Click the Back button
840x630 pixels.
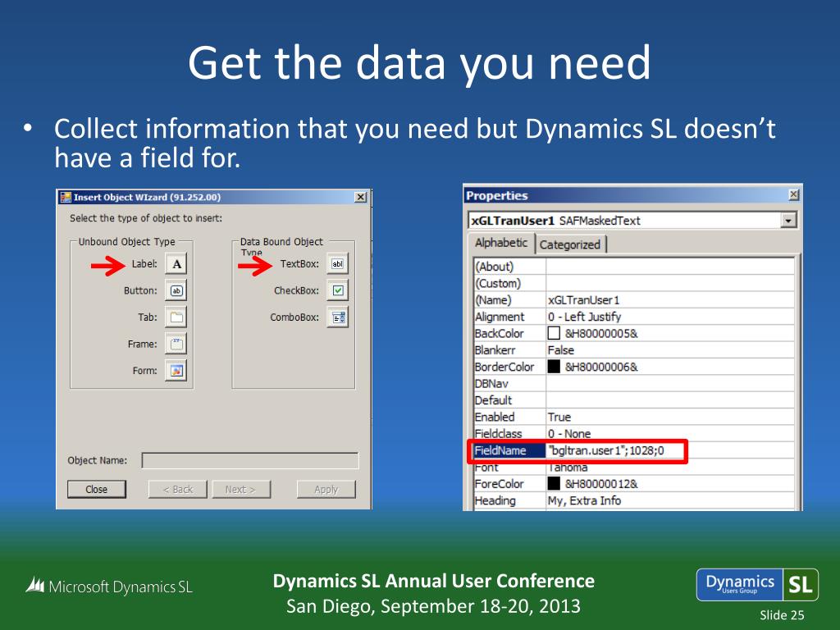point(178,489)
